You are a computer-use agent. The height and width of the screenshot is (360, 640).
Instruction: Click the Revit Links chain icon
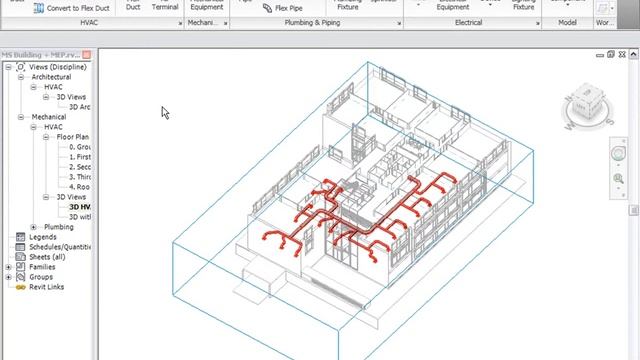click(x=20, y=287)
